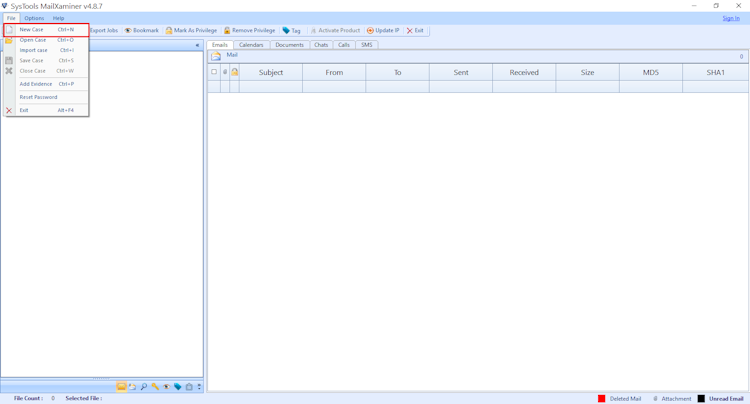This screenshot has height=404, width=750.
Task: Choose Add Evidence menu entry
Action: (46, 84)
